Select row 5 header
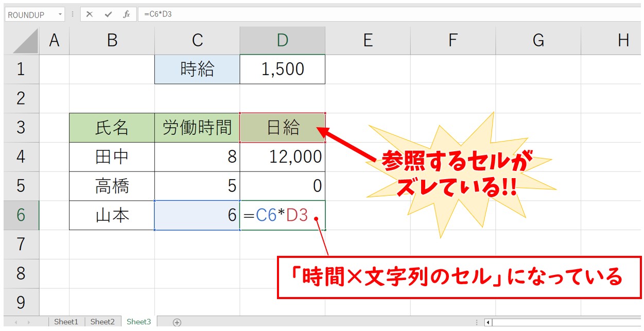This screenshot has height=331, width=644. click(21, 186)
